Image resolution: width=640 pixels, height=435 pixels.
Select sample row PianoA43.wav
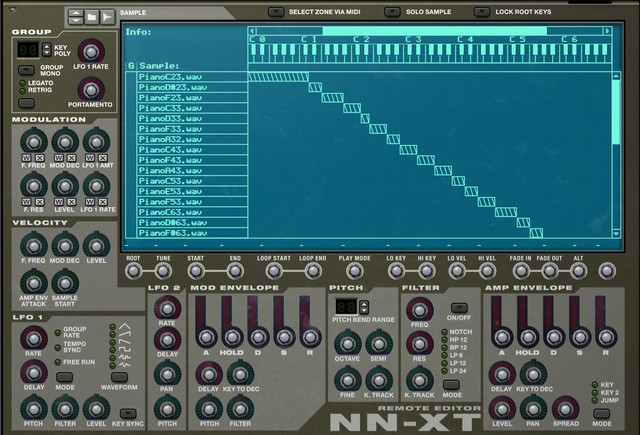[192, 171]
